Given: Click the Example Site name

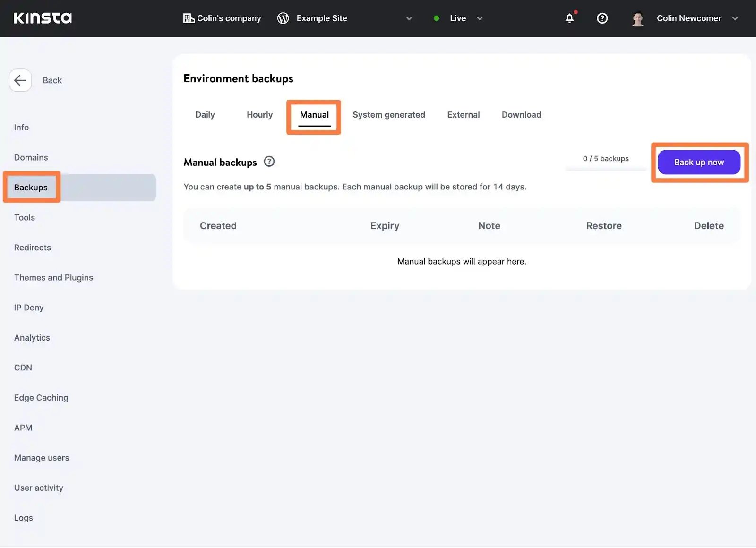Looking at the screenshot, I should point(322,18).
